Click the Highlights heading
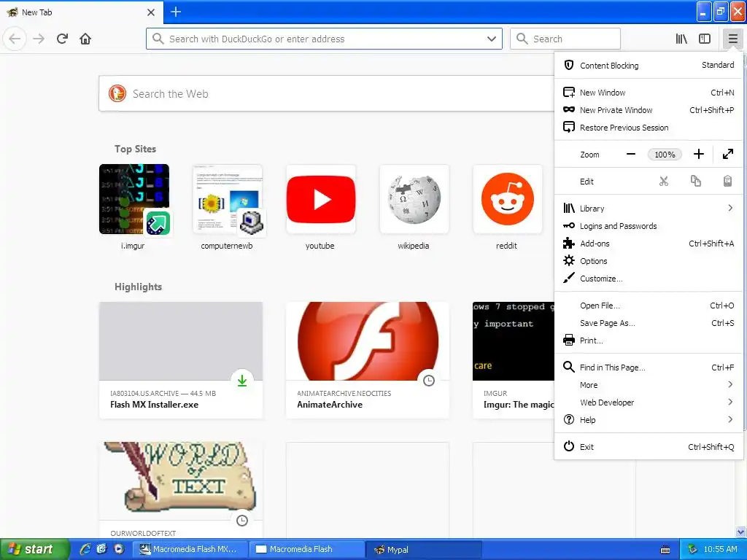This screenshot has height=560, width=747. (x=138, y=287)
